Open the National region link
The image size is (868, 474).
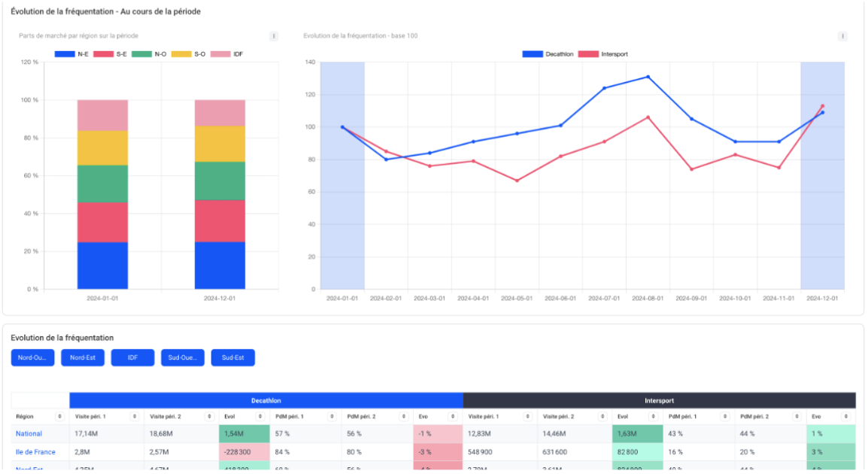[29, 433]
